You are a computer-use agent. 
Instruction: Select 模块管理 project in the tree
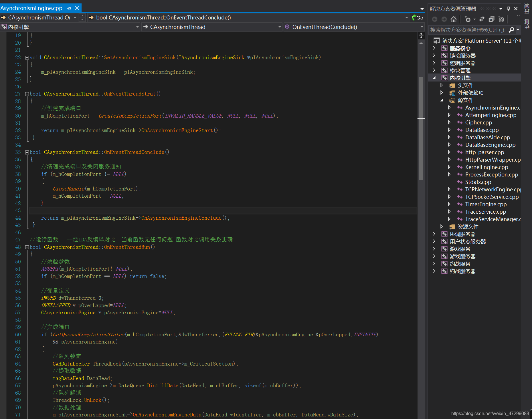tap(460, 70)
